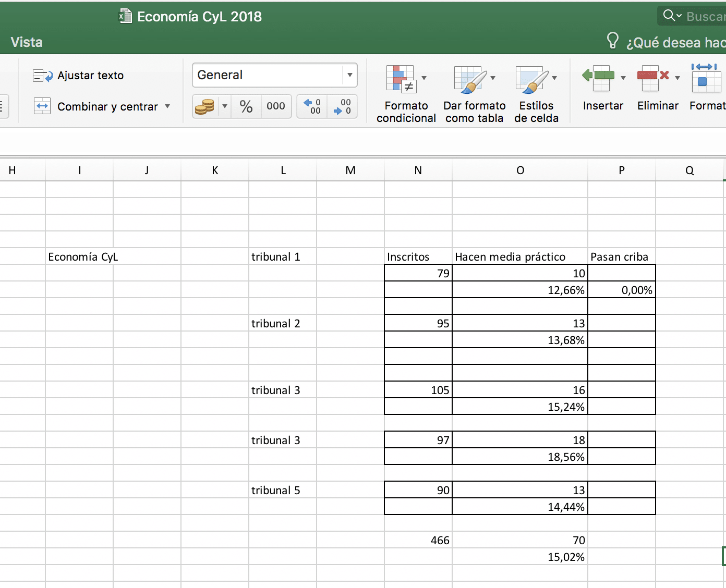Click the Eliminar cells icon

652,78
